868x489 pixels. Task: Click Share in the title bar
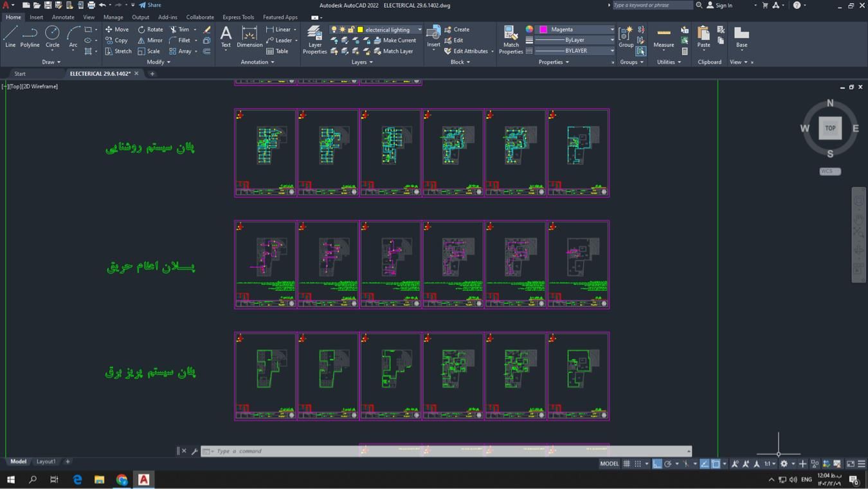[x=150, y=5]
